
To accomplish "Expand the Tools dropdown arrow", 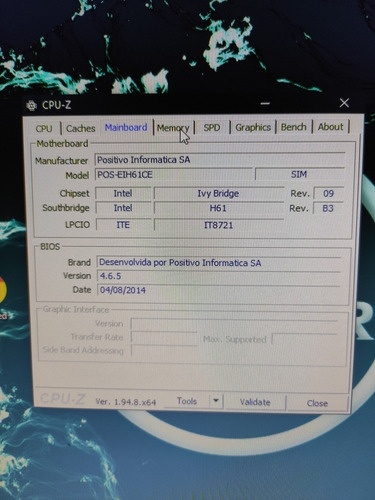I will pyautogui.click(x=216, y=401).
